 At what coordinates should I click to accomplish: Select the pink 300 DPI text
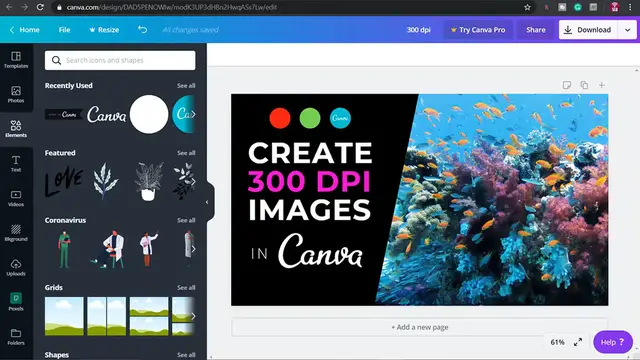pyautogui.click(x=309, y=181)
